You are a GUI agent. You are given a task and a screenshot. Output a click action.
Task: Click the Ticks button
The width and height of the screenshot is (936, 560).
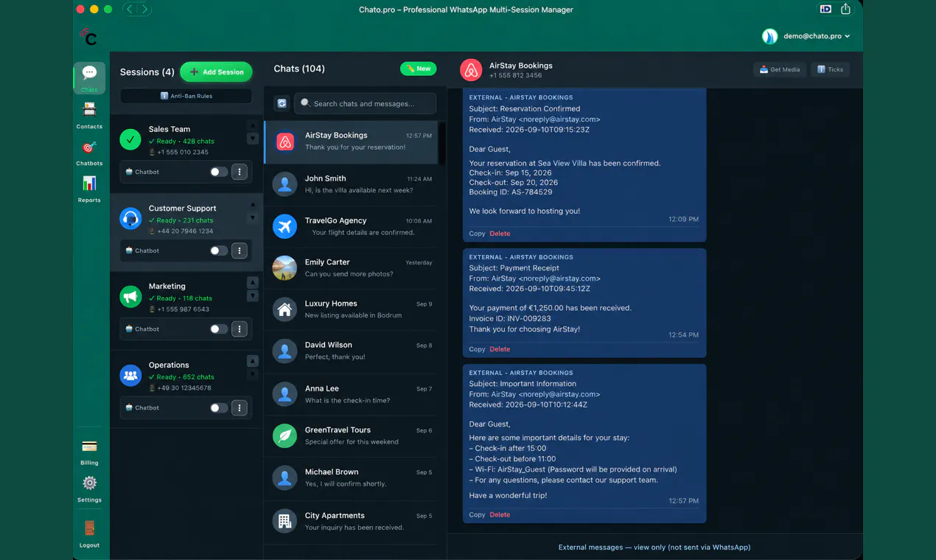(x=830, y=69)
